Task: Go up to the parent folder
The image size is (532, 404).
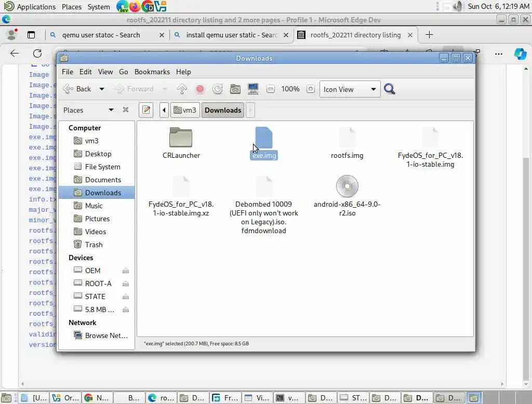Action: (x=182, y=89)
